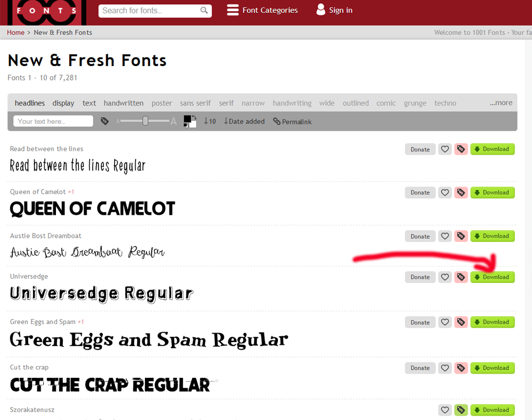Click license tag for Queen of Camelot
532x420 pixels.
tap(461, 193)
